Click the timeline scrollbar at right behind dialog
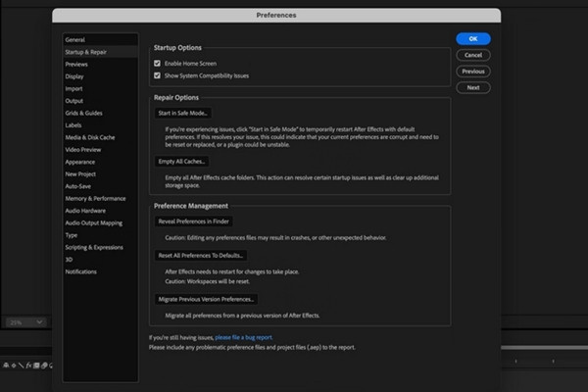The width and height of the screenshot is (588, 392). (544, 347)
